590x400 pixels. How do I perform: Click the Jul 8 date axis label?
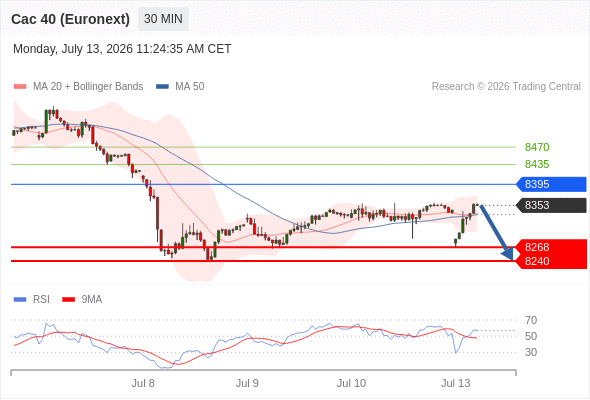pyautogui.click(x=143, y=383)
